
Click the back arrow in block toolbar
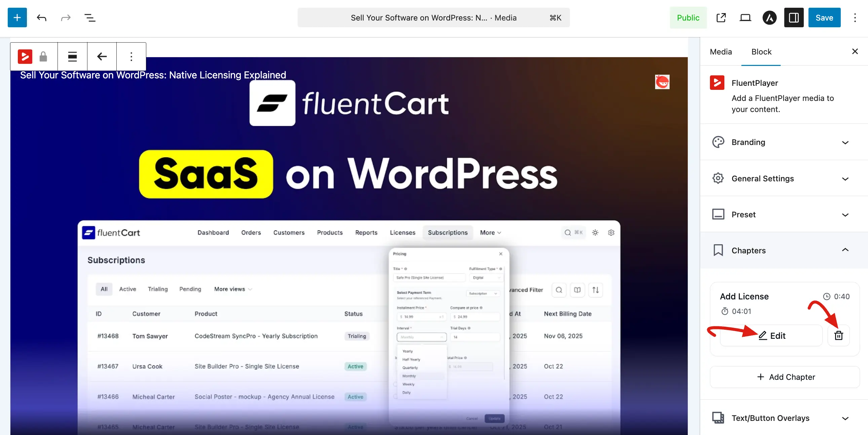(x=102, y=56)
